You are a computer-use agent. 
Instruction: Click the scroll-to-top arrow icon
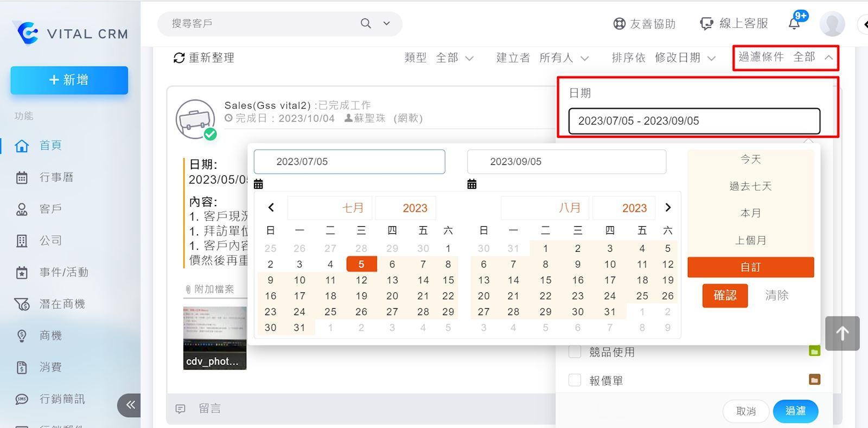(842, 333)
